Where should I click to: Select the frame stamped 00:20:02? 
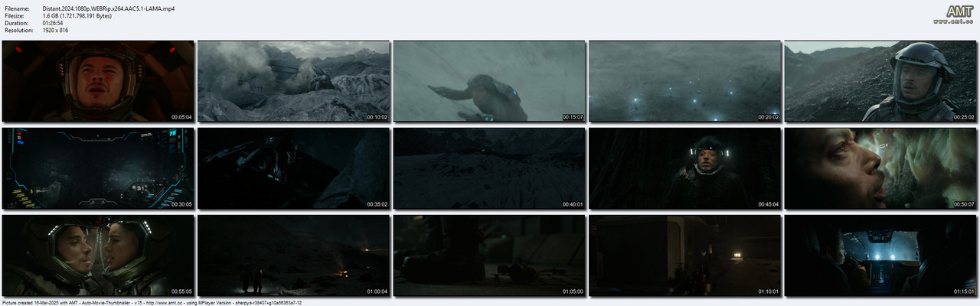point(685,81)
